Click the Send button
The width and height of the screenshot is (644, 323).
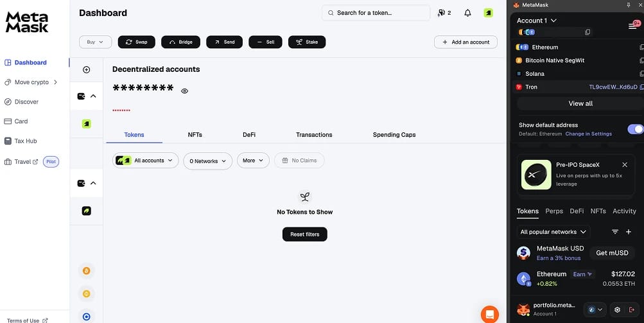click(x=224, y=42)
